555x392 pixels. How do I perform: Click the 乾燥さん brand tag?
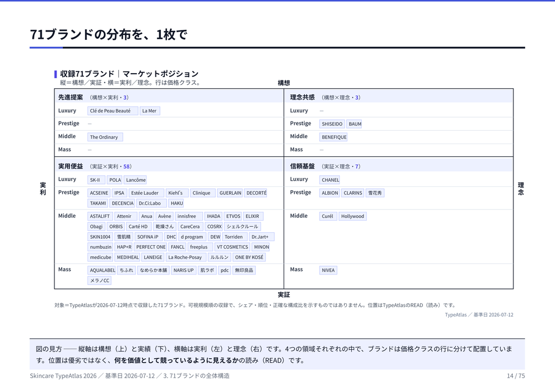click(165, 227)
